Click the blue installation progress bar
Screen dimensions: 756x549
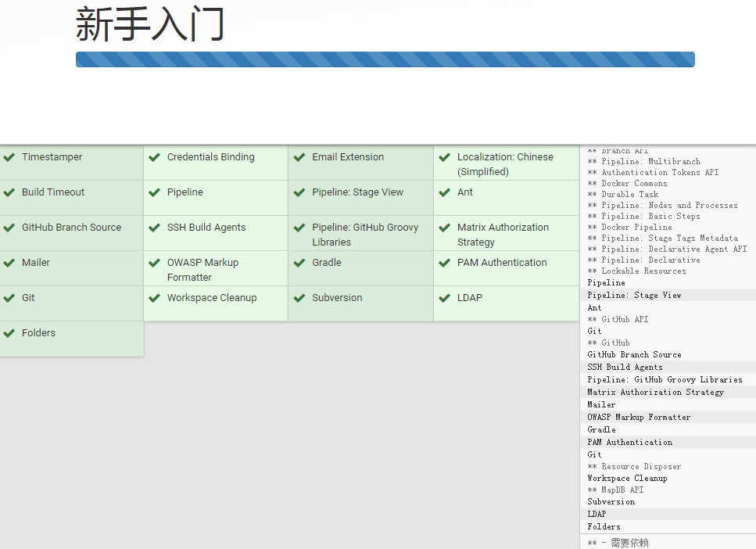tap(385, 59)
